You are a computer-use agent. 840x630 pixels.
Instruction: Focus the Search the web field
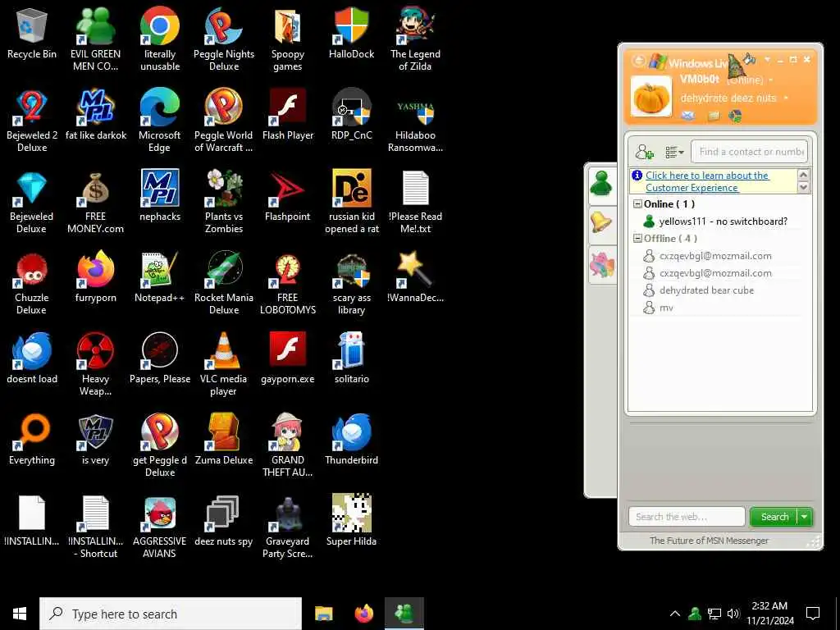[687, 517]
